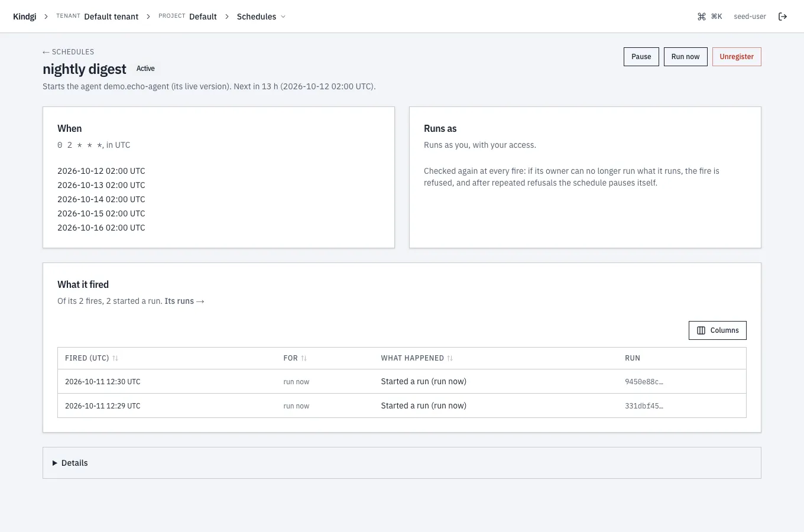Unregister this schedule
The image size is (804, 532).
(x=737, y=57)
